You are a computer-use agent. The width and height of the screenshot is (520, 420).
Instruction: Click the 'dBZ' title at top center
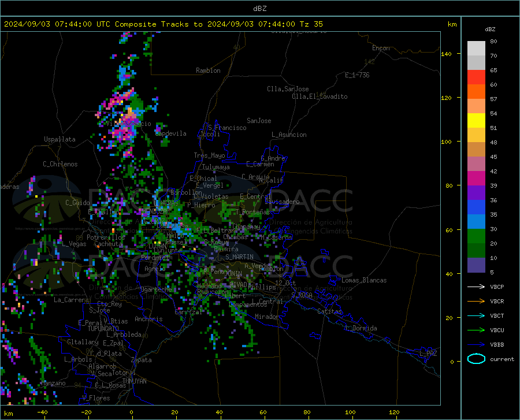259,9
